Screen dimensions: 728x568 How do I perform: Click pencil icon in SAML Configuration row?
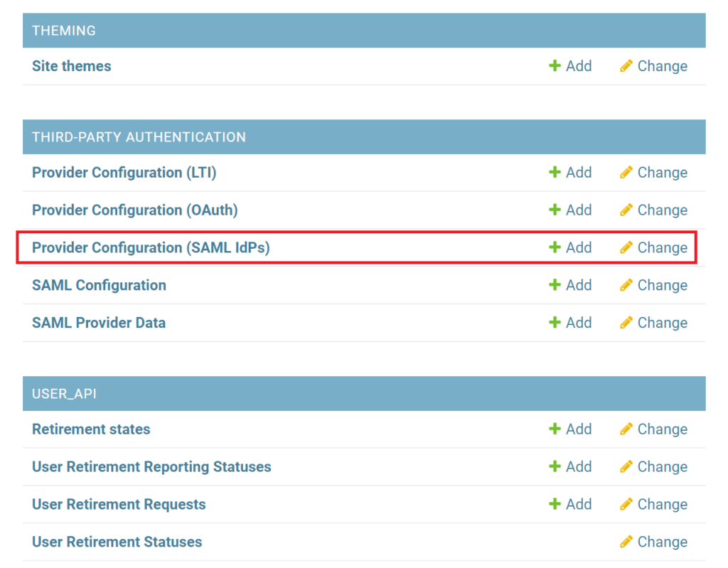626,285
